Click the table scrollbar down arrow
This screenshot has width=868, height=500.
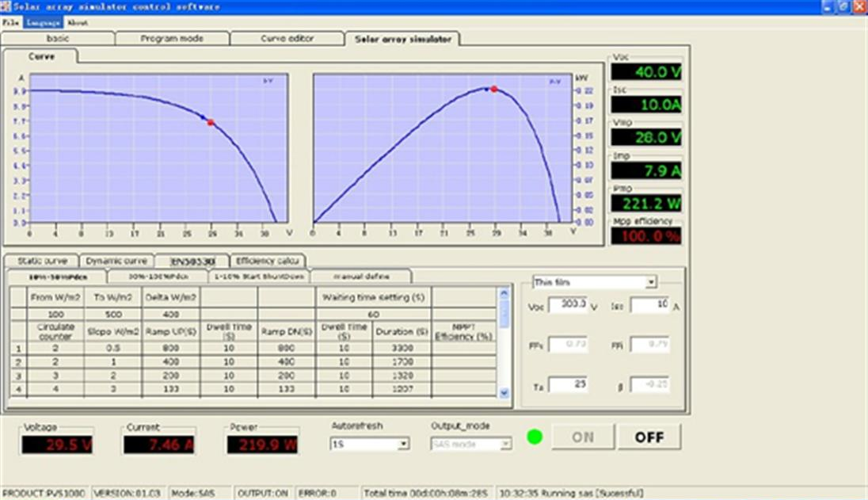point(504,393)
